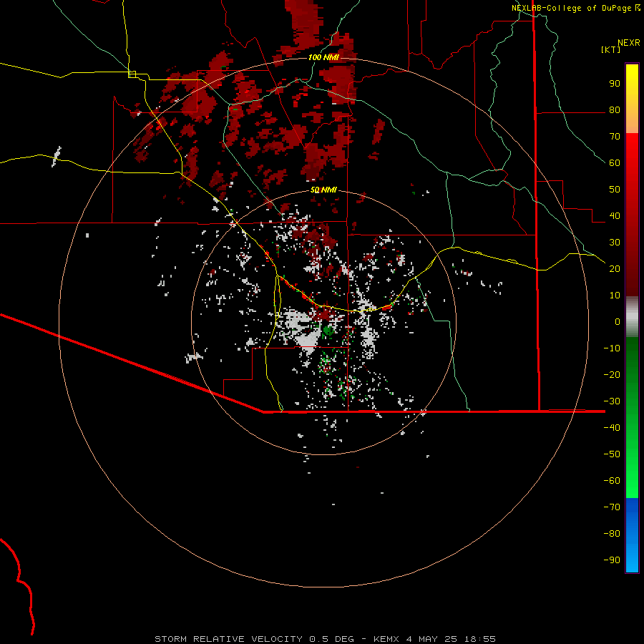Click the blue bottom segment of the color bar
644x644 pixels.
coord(632,535)
